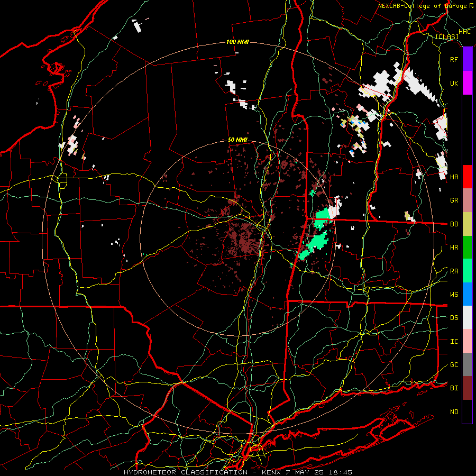The width and height of the screenshot is (476, 476).
Task: Click the GR legend label text
Action: tap(454, 200)
